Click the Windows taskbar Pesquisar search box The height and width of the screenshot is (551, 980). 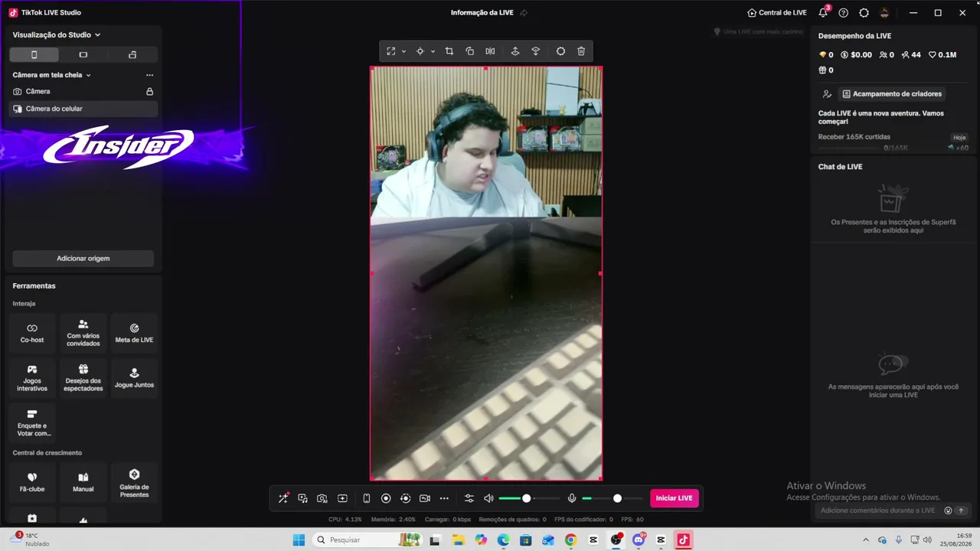click(x=369, y=540)
